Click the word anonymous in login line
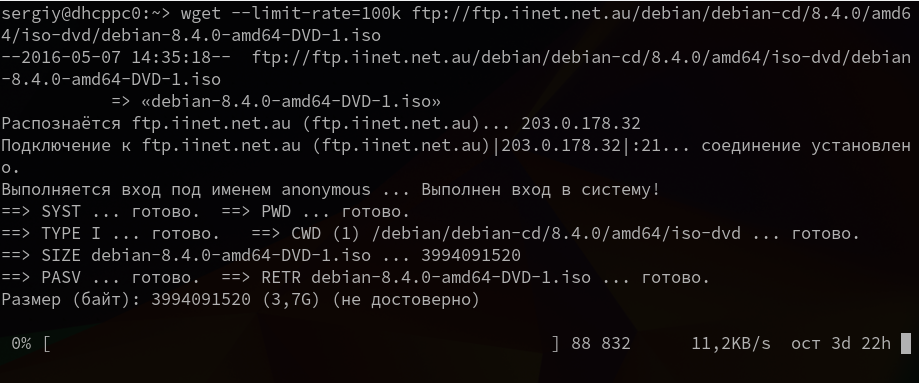 (x=326, y=190)
